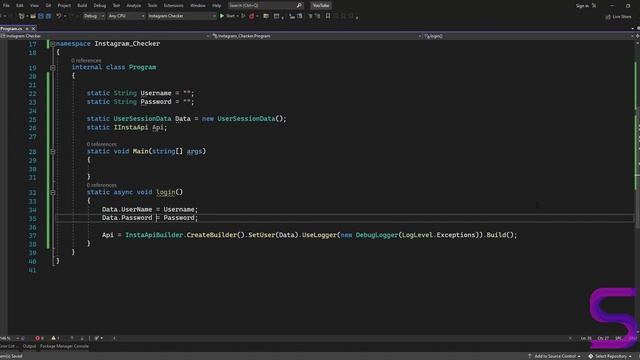Click the uncomment selection icon

click(318, 16)
